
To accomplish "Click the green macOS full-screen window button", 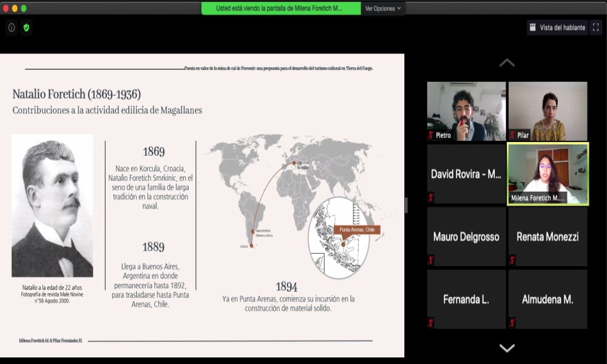I will (24, 8).
